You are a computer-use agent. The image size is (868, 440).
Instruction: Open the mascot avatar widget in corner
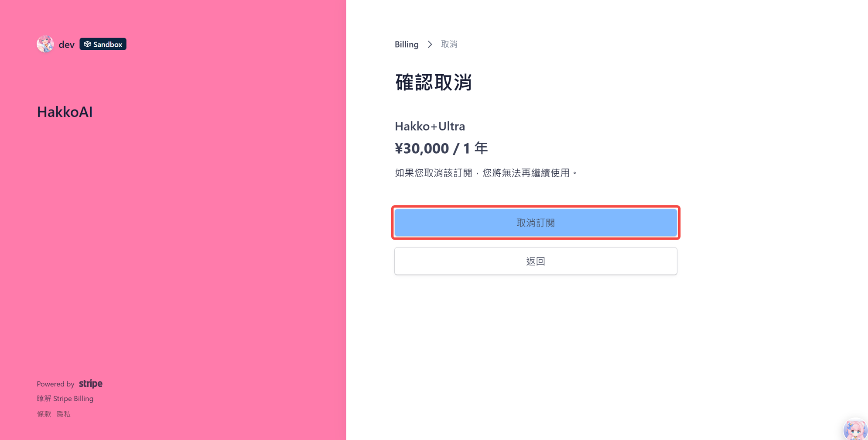(855, 429)
